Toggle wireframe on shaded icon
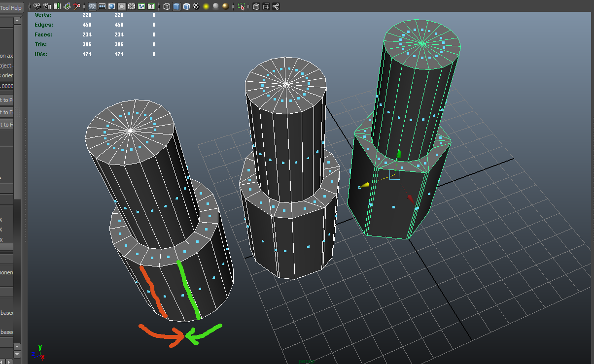The height and width of the screenshot is (364, 594). point(186,7)
